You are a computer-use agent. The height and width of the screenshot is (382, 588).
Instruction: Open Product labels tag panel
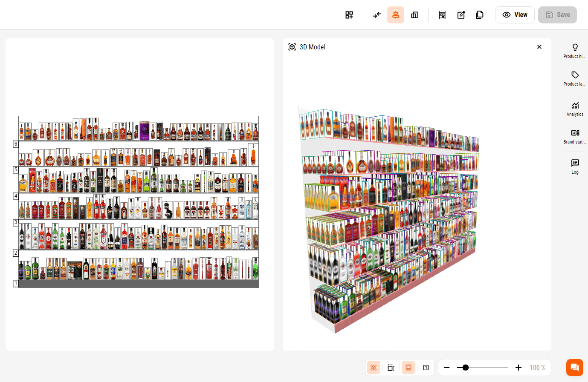tap(575, 79)
